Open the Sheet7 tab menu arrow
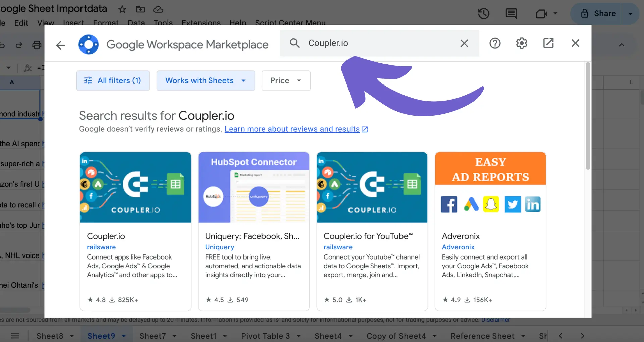 (174, 336)
